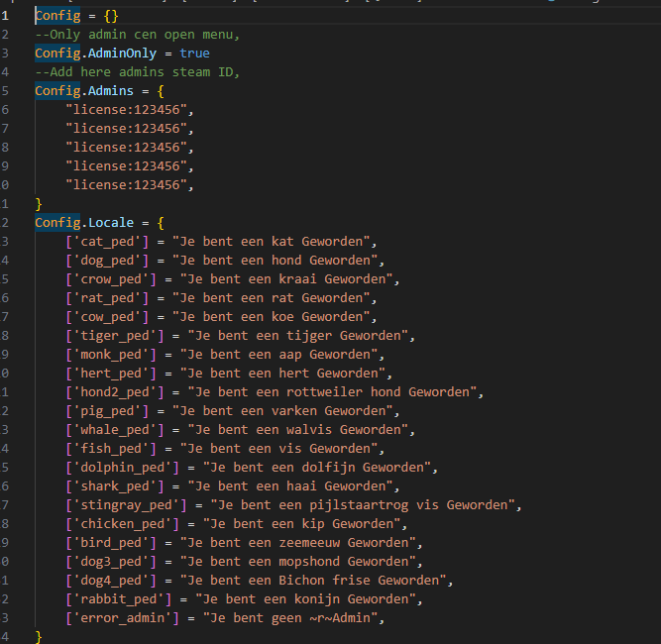Screen dimensions: 661x644
Task: Click the 'Config.Admins = {' line
Action: coord(99,91)
